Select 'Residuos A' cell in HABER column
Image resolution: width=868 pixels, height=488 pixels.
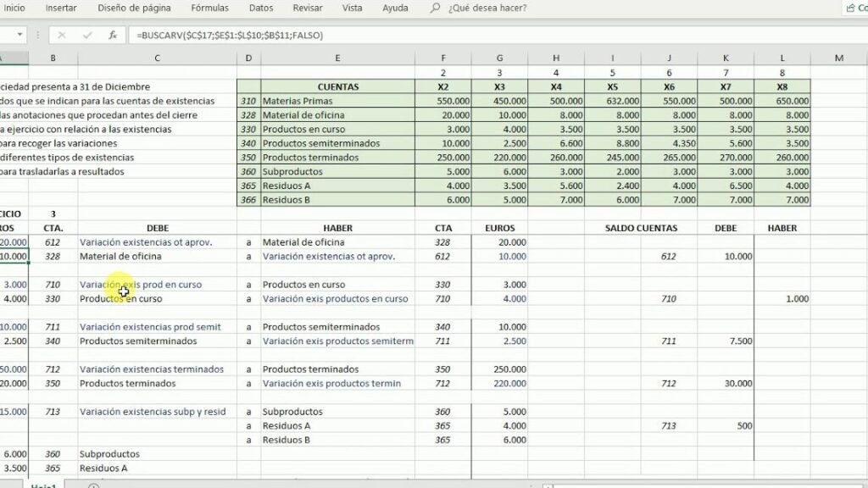337,425
